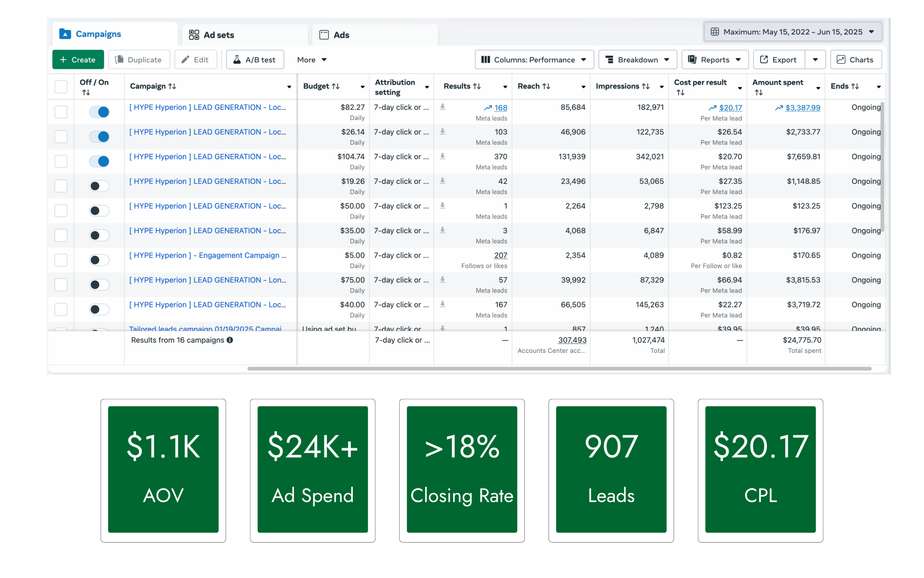
Task: Sort by the Reach column arrows
Action: pos(546,86)
